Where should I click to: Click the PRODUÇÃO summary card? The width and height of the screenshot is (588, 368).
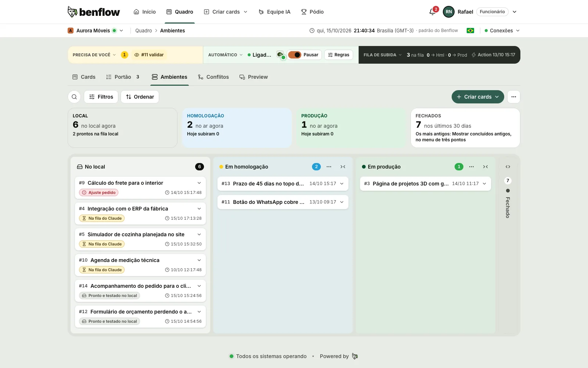(x=351, y=128)
